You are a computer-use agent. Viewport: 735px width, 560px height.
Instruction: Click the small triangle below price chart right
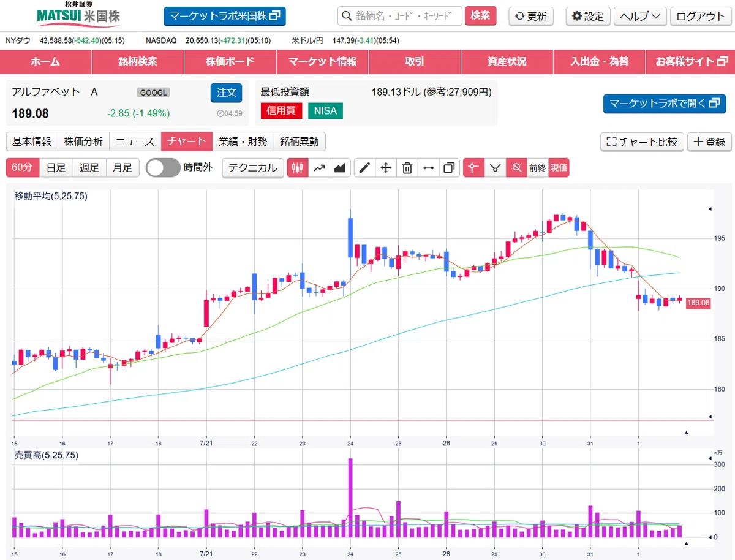(686, 433)
